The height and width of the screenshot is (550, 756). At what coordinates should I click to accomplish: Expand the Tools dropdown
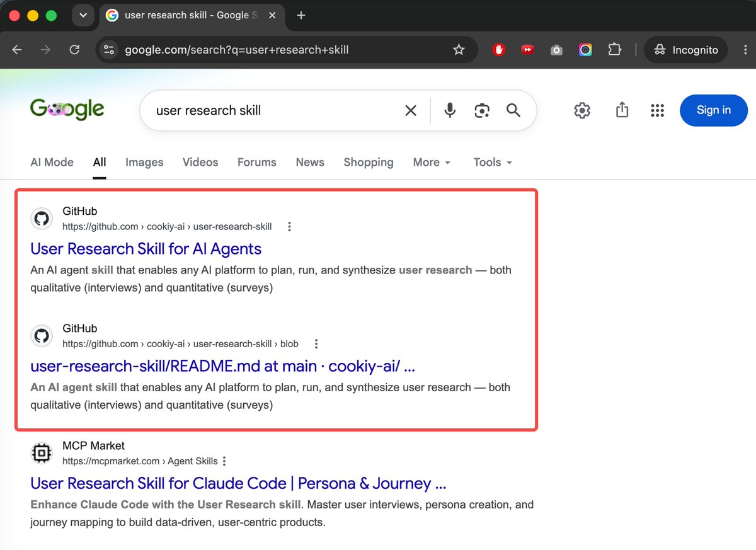pos(493,162)
